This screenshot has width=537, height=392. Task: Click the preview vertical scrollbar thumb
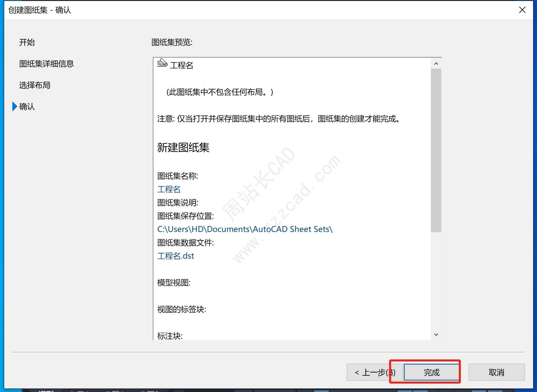tap(436, 150)
